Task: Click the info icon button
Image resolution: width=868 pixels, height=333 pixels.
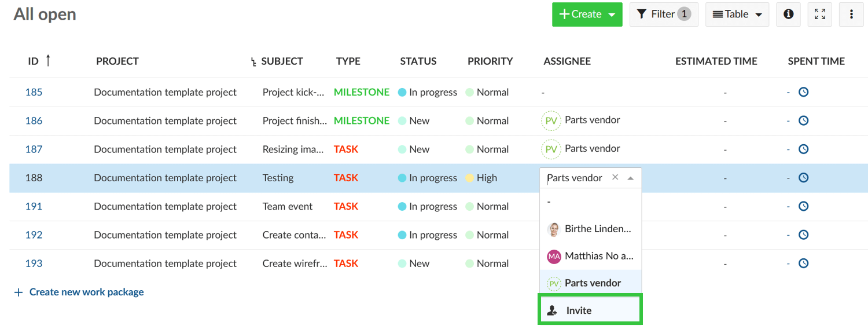Action: point(788,14)
